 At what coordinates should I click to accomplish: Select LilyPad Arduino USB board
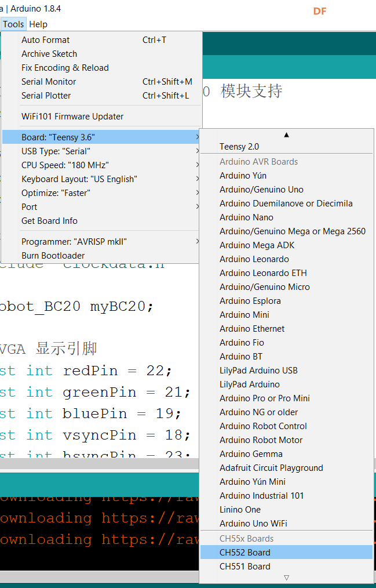pyautogui.click(x=287, y=370)
